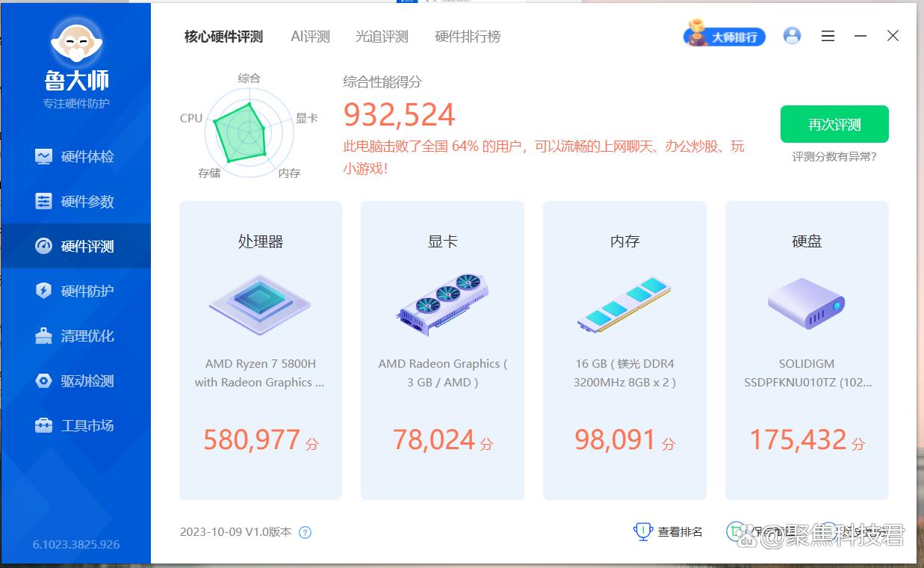Click the 处理器 score card

click(261, 350)
